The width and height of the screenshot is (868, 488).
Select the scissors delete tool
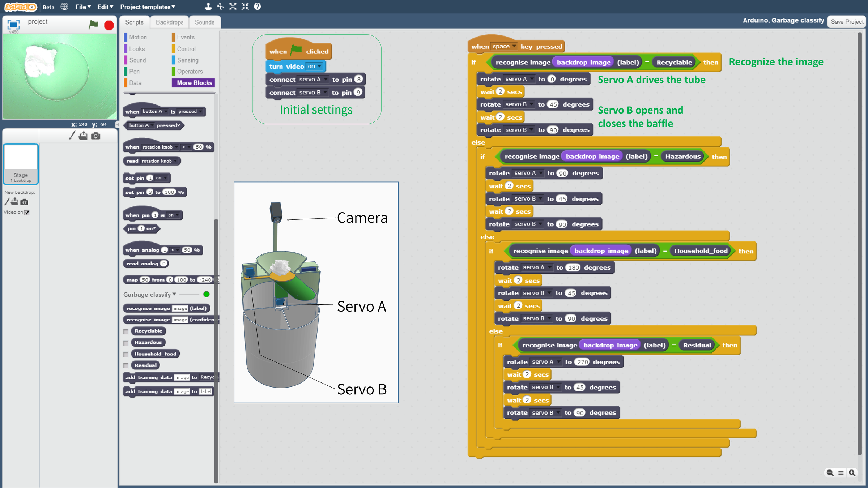point(220,6)
